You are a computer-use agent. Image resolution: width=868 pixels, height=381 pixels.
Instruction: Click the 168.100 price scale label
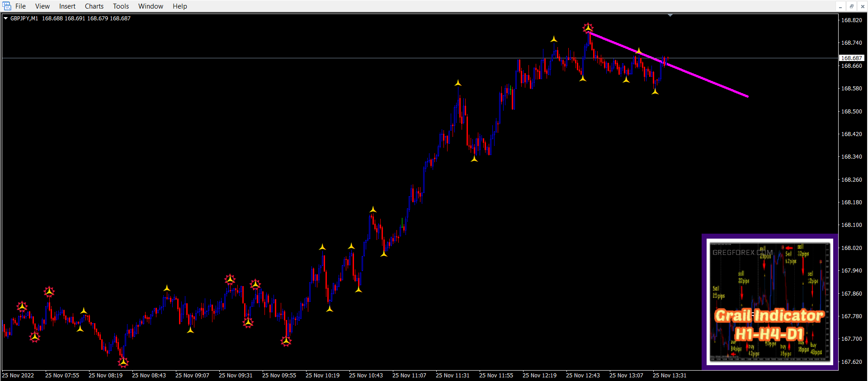click(x=851, y=225)
